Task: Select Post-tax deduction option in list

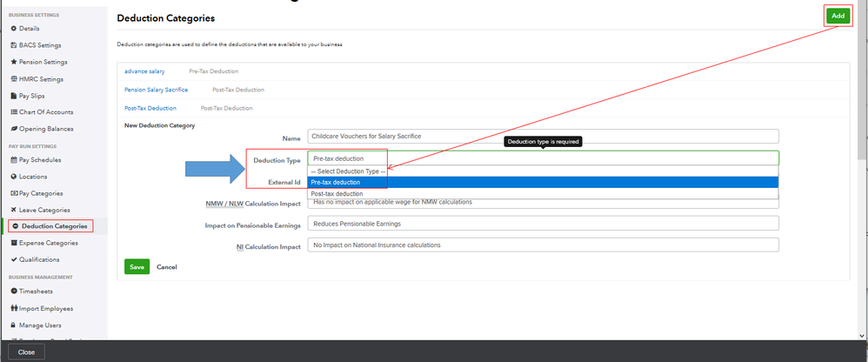Action: pyautogui.click(x=543, y=194)
